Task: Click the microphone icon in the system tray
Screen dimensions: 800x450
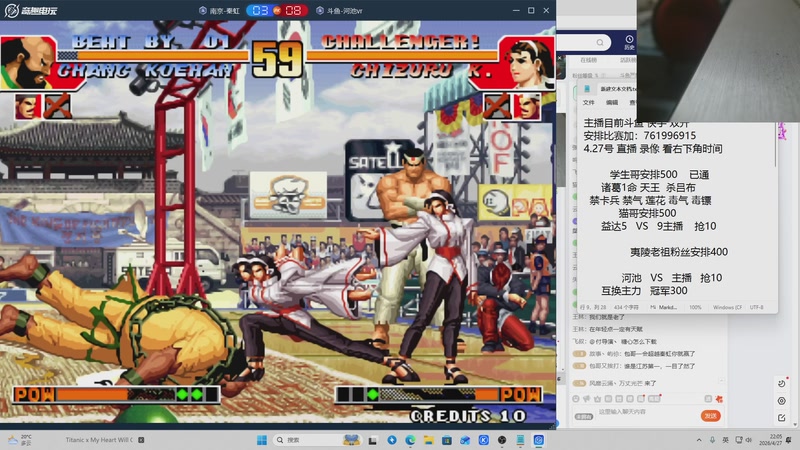Action: coord(712,440)
